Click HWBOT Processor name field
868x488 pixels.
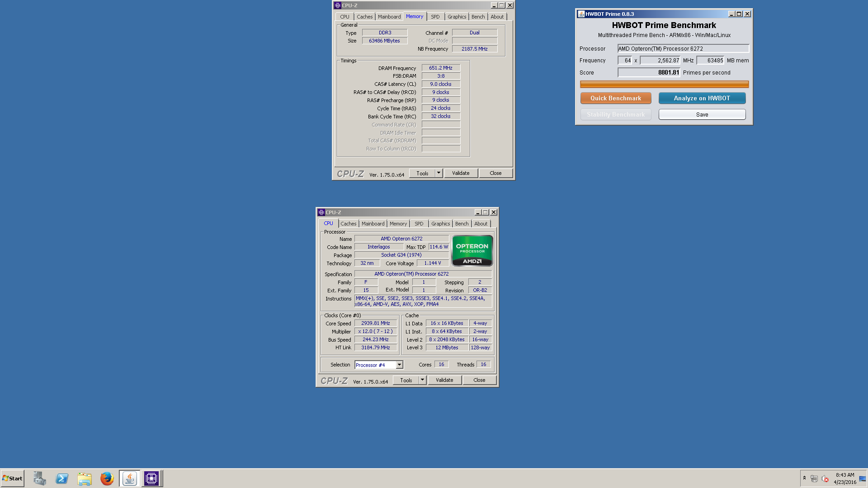pos(683,48)
